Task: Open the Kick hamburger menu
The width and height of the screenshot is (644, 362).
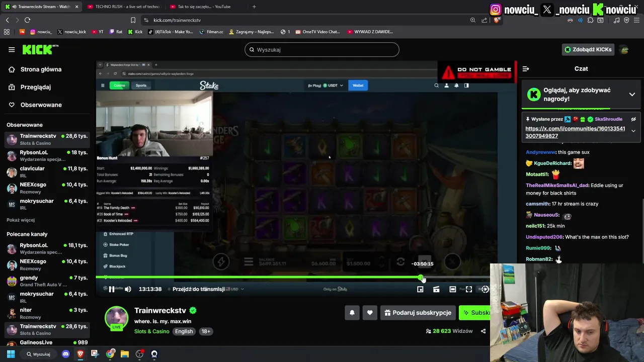Action: tap(12, 49)
